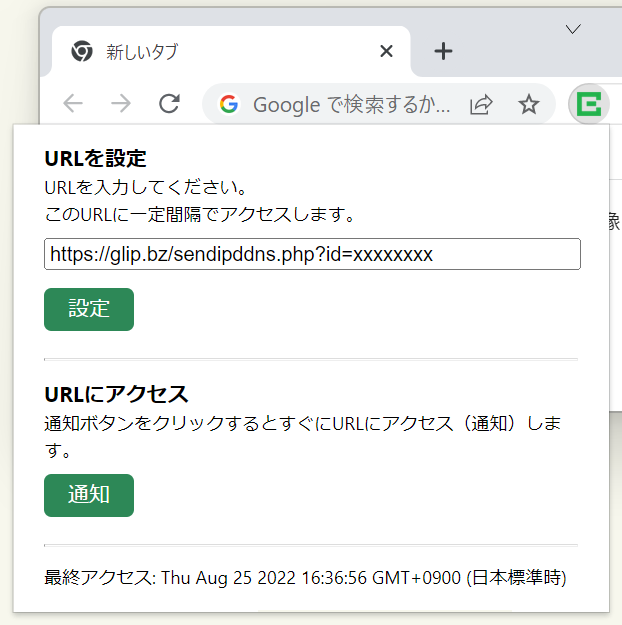This screenshot has width=622, height=625.
Task: Click the green 通知 button
Action: 89,495
